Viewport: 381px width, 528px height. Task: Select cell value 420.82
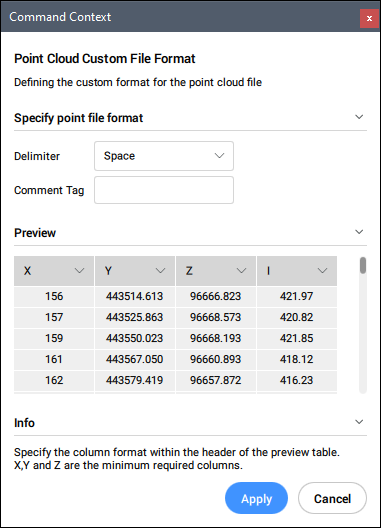pyautogui.click(x=297, y=317)
